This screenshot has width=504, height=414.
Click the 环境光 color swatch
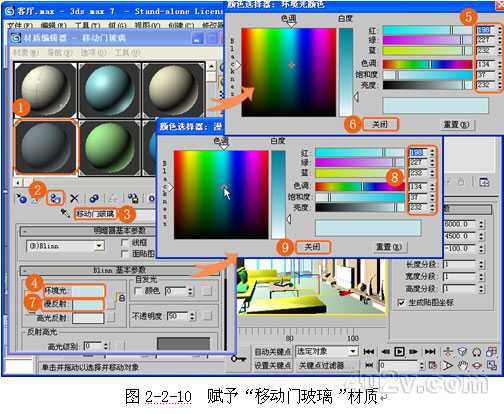click(x=88, y=291)
